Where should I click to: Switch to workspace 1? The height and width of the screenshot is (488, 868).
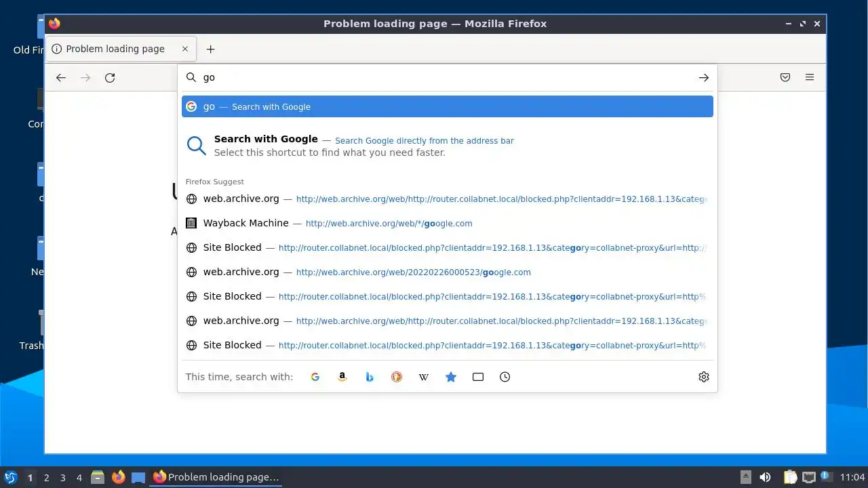point(30,477)
